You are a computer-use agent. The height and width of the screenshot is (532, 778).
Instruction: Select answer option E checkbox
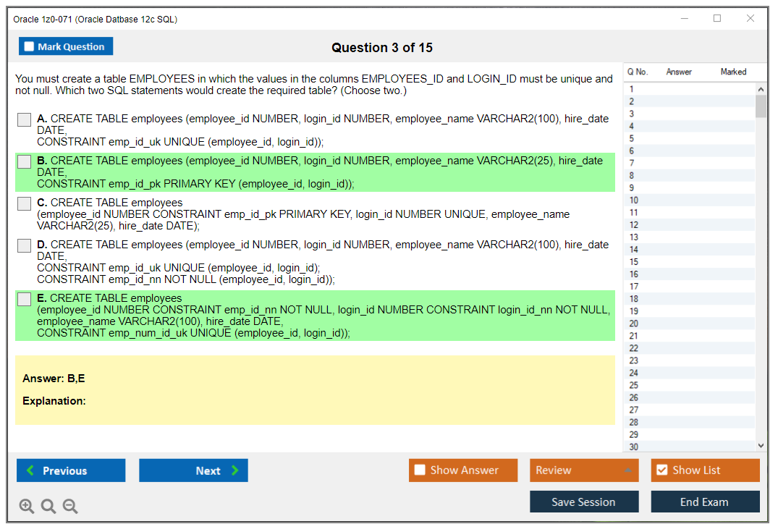pos(25,299)
